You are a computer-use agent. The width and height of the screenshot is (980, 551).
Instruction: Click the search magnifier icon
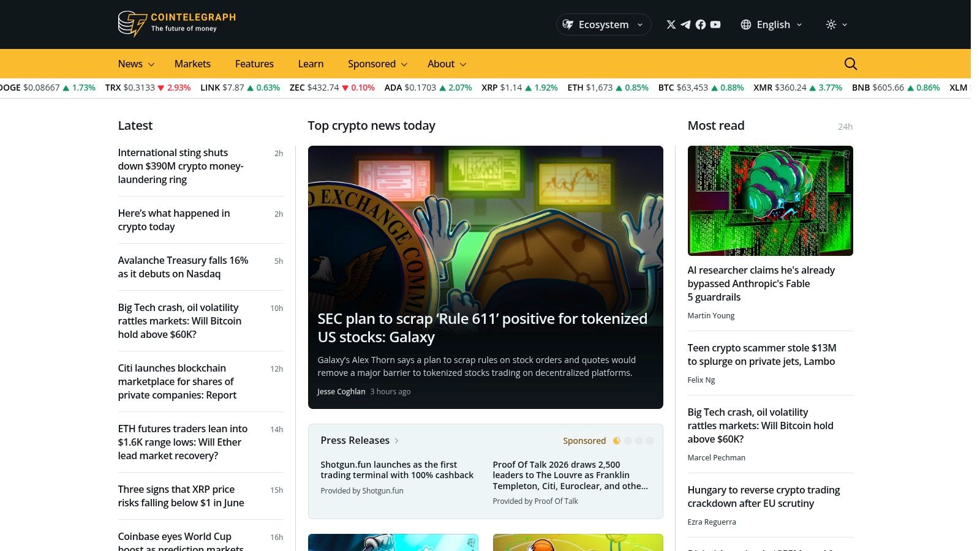pyautogui.click(x=851, y=64)
